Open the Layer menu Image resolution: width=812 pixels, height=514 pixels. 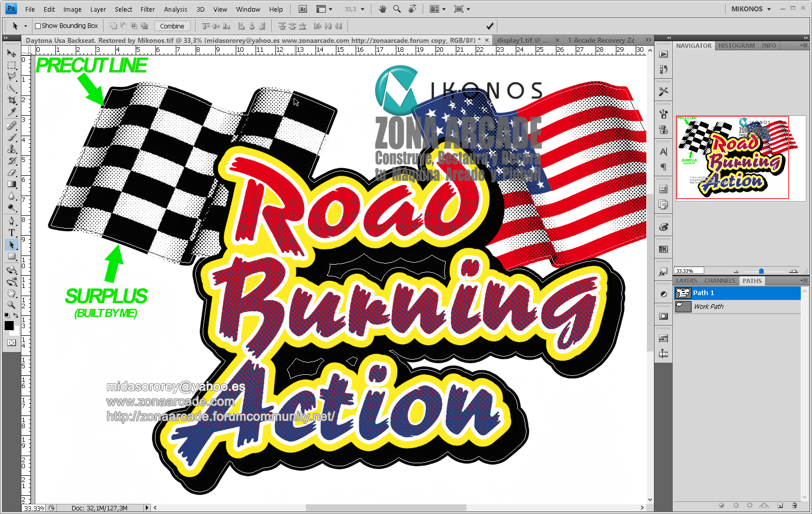[x=98, y=9]
